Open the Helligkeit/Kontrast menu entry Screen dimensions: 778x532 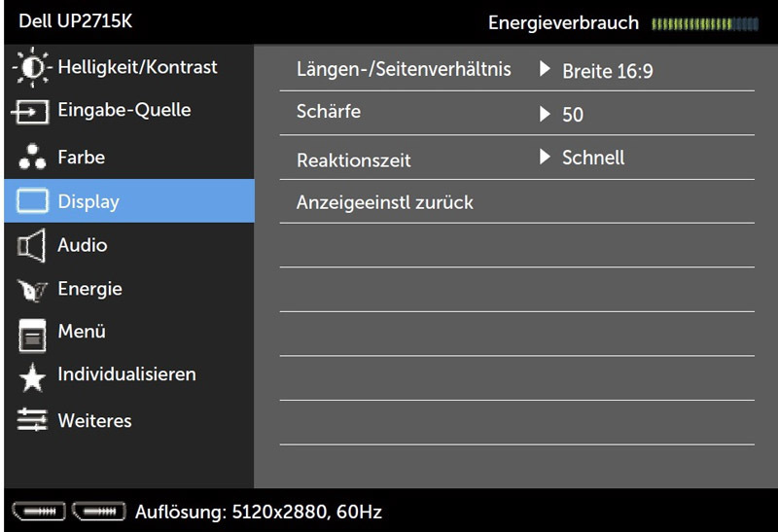[137, 67]
